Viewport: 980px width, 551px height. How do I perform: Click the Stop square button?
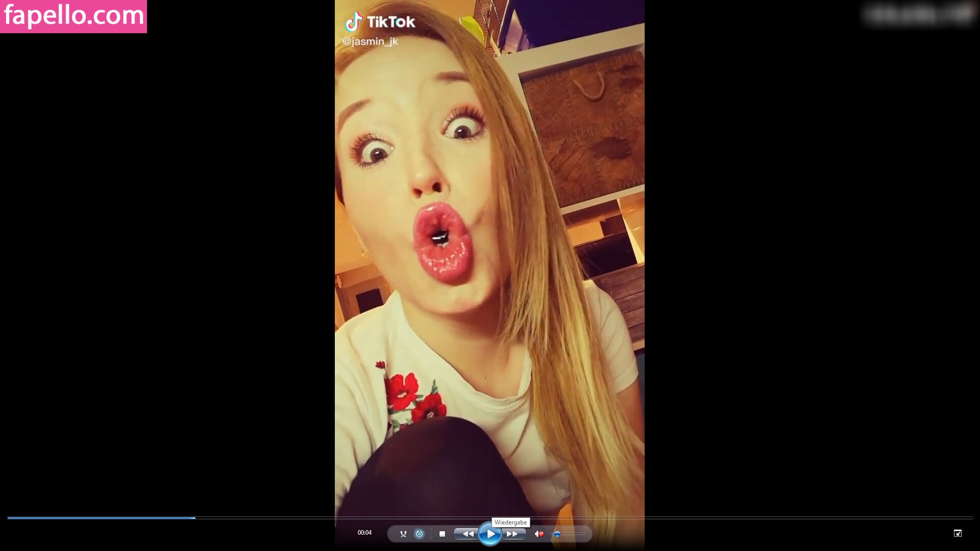click(442, 534)
